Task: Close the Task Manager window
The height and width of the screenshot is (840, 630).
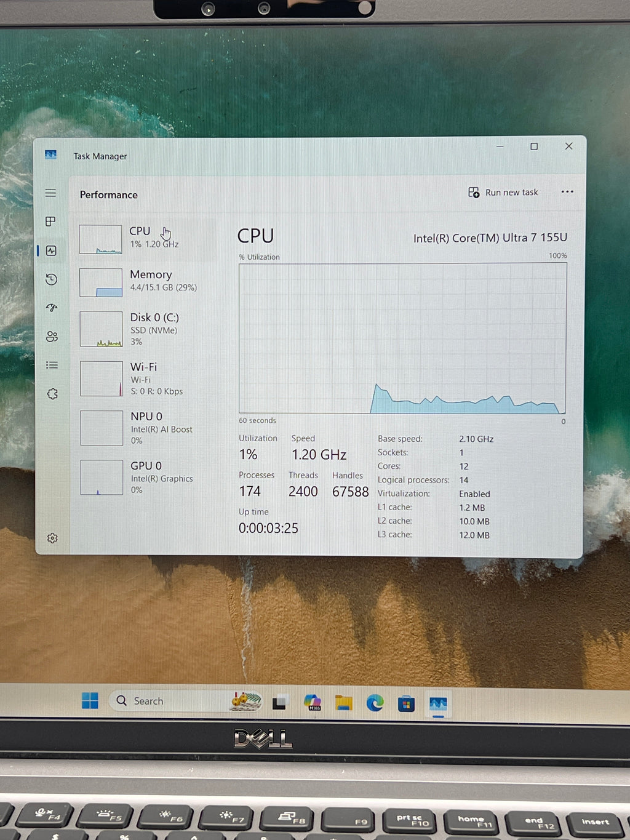Action: [x=568, y=146]
